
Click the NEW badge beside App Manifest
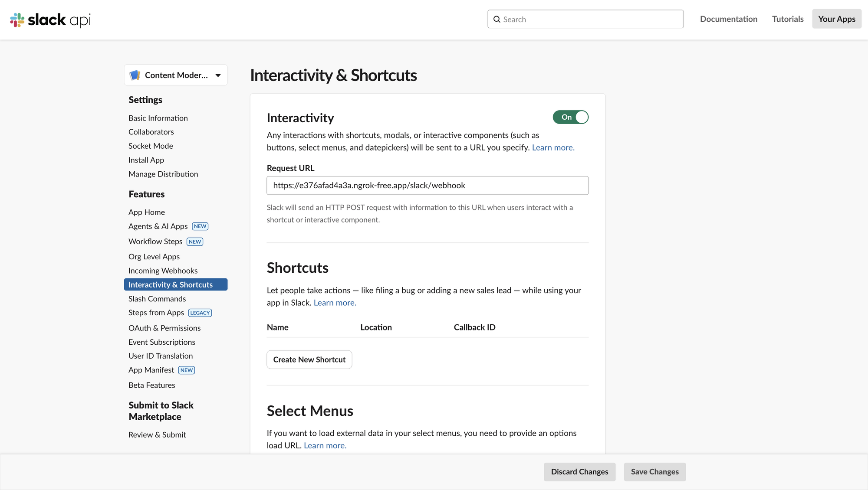187,370
